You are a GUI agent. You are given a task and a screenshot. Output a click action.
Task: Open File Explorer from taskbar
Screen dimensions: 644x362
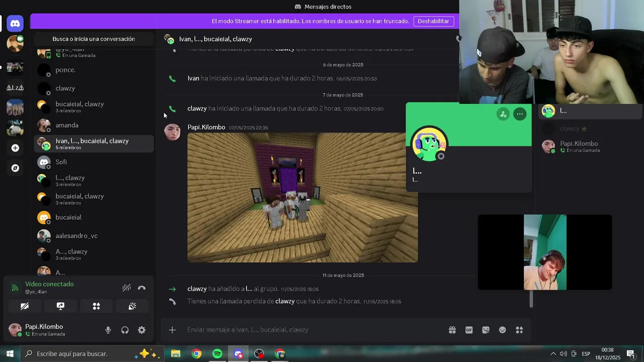[176, 354]
